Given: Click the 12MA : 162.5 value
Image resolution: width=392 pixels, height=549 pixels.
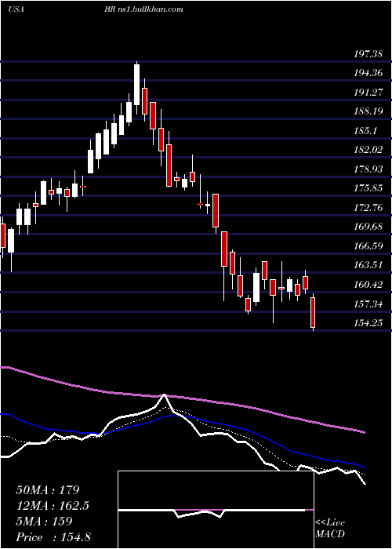Looking at the screenshot, I should 53,505.
